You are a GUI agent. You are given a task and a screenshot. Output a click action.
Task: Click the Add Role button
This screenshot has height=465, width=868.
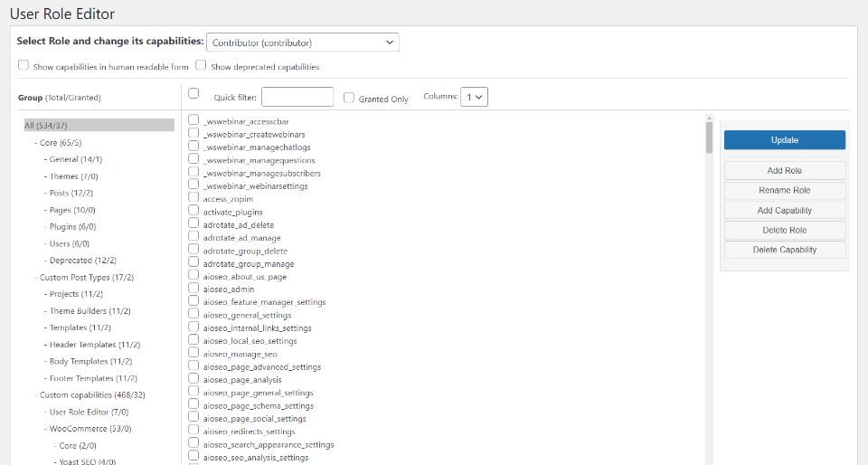[x=784, y=171]
